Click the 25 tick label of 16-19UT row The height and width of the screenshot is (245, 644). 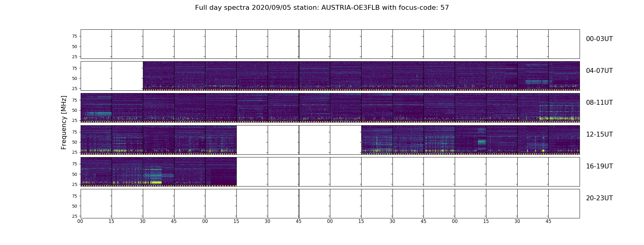tap(75, 184)
